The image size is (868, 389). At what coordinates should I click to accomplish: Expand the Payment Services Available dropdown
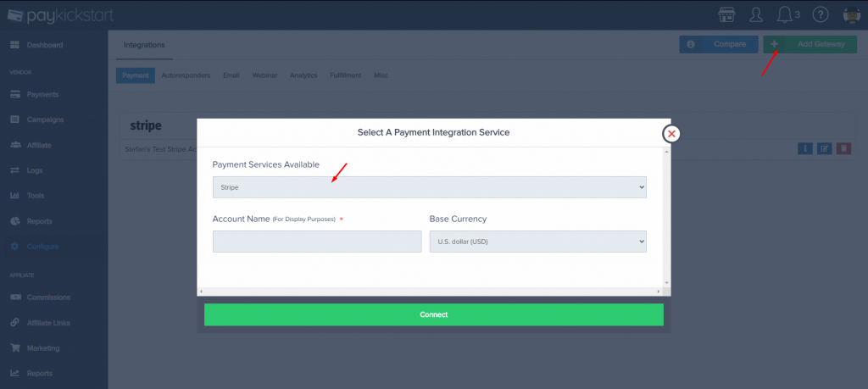(429, 186)
